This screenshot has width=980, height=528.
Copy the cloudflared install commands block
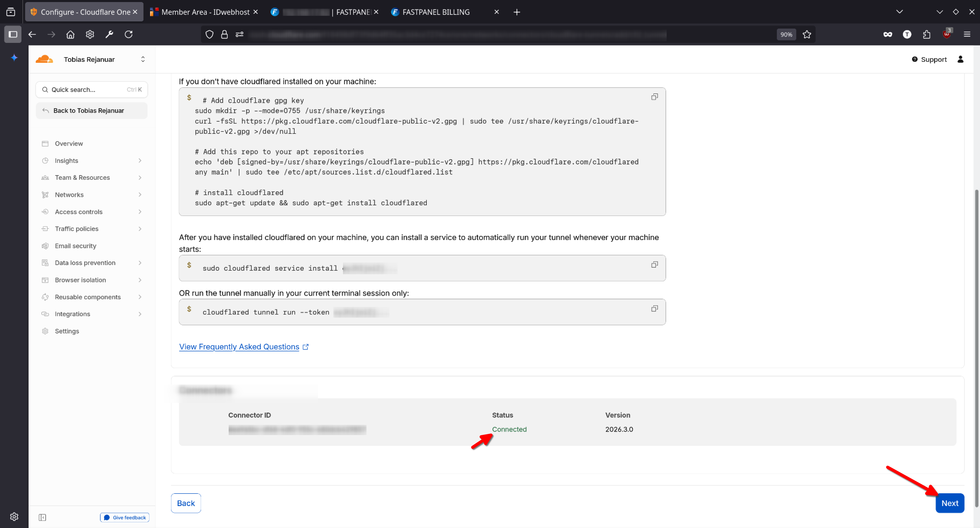click(x=654, y=97)
